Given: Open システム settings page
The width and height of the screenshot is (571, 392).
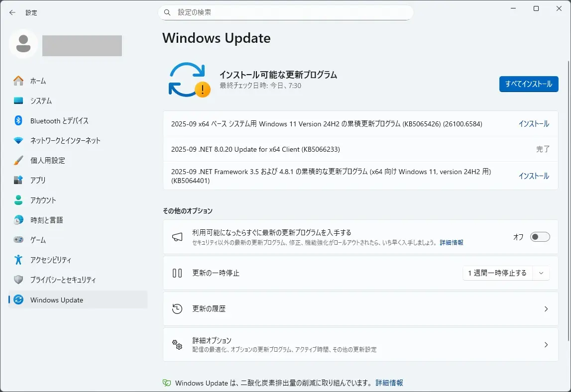Looking at the screenshot, I should (78, 101).
